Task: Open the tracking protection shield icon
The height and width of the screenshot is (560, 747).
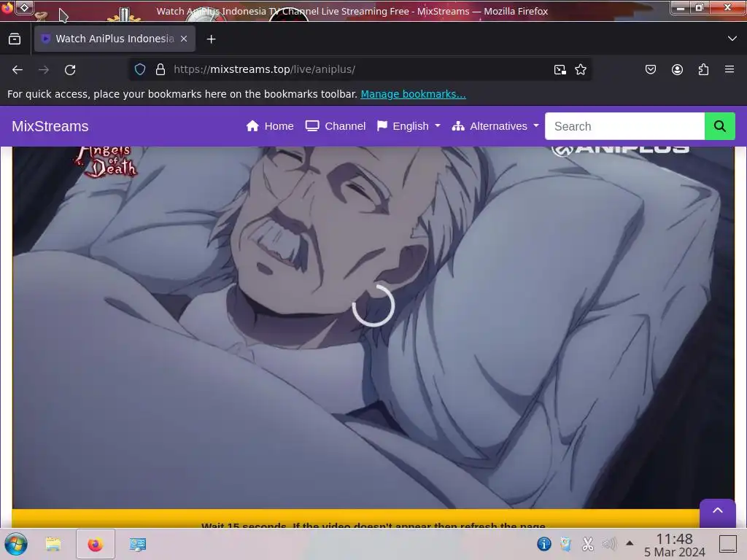Action: tap(139, 69)
